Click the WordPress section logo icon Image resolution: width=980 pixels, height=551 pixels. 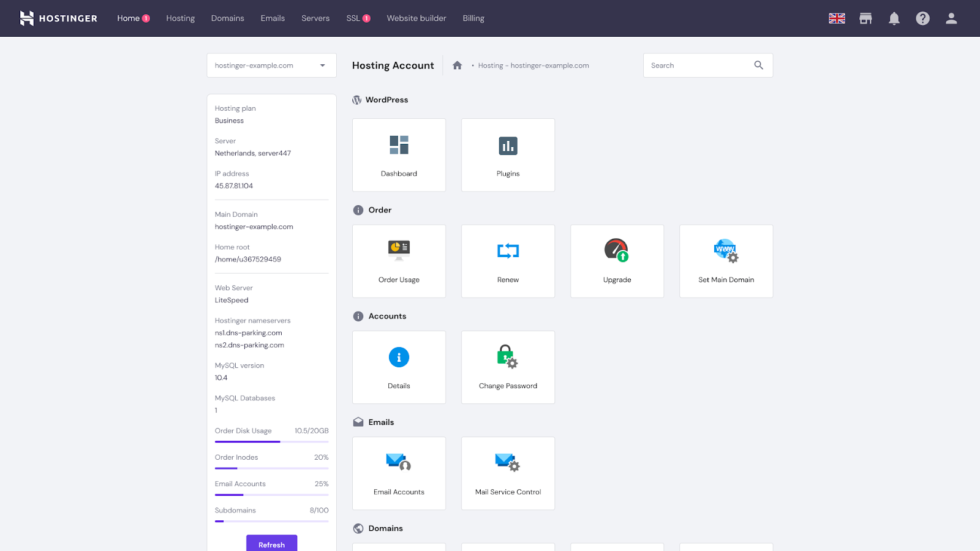356,100
